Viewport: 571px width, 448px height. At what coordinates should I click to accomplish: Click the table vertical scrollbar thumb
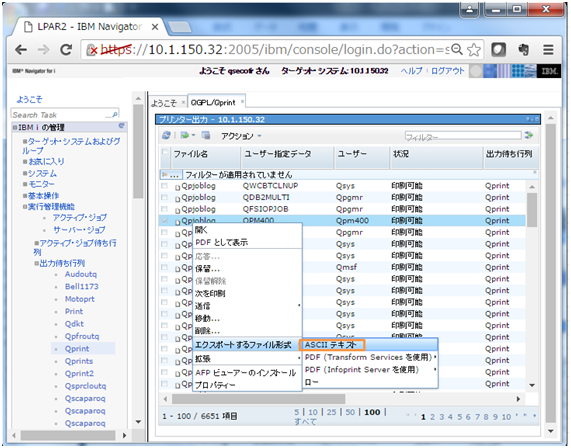[x=532, y=209]
